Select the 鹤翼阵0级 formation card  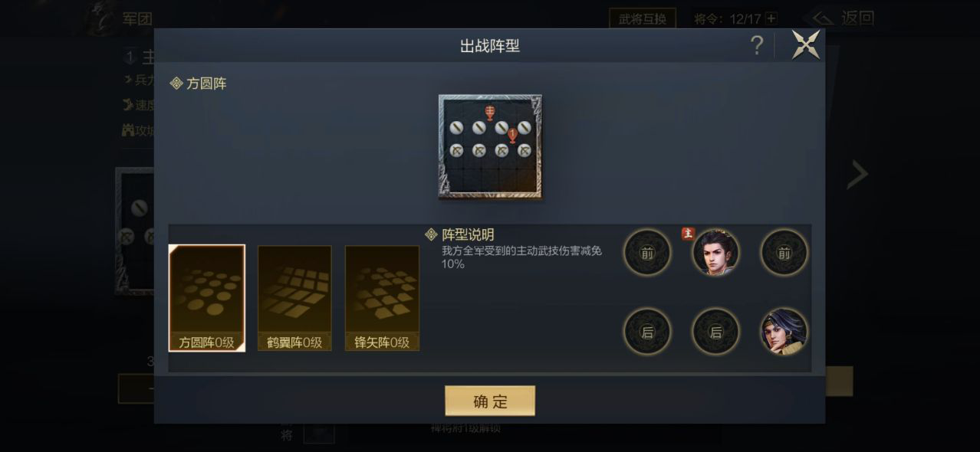[294, 298]
